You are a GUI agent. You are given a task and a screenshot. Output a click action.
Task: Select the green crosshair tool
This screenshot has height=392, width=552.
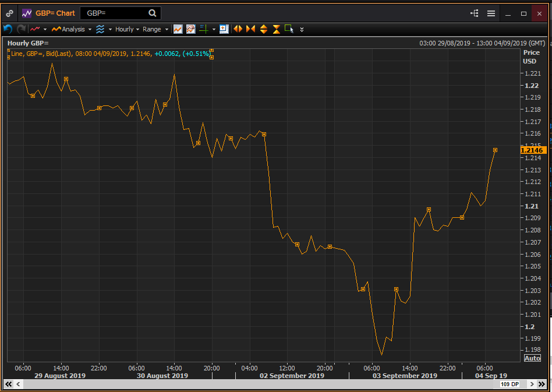click(x=203, y=29)
